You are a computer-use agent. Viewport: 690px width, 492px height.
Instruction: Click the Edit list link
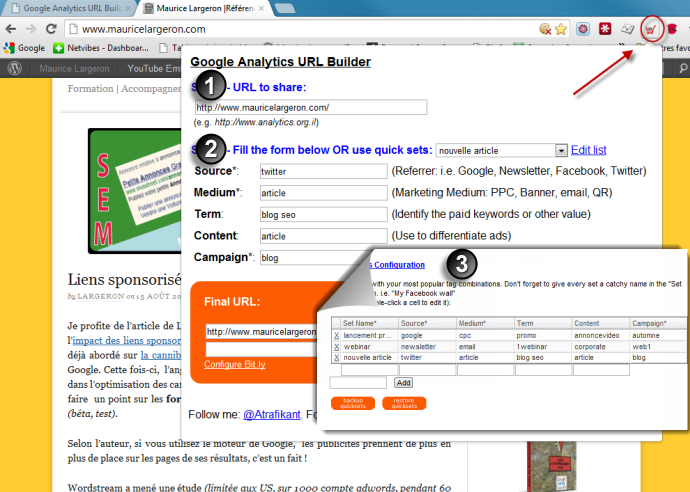(x=588, y=150)
